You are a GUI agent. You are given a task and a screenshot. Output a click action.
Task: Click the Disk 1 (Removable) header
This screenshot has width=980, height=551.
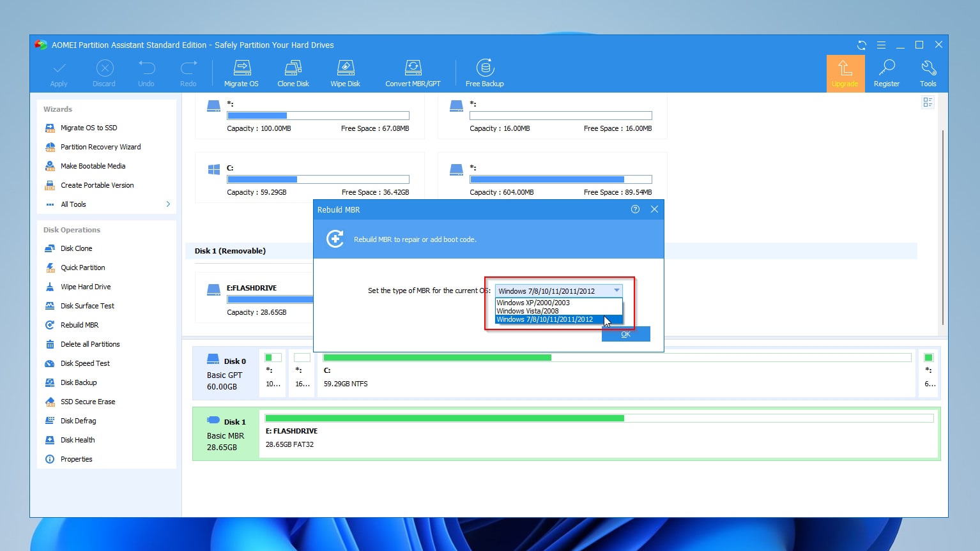230,251
